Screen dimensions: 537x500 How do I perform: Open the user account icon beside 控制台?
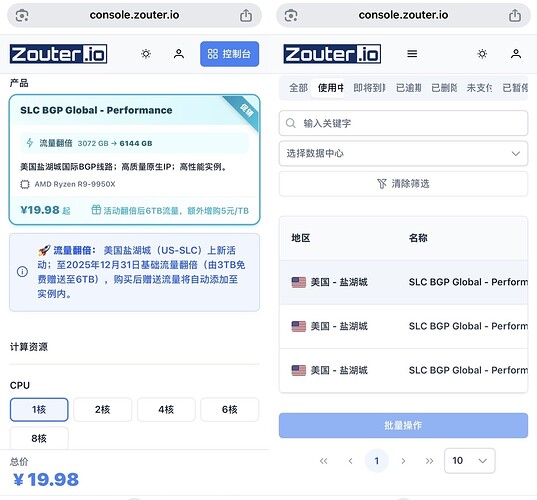[x=179, y=54]
